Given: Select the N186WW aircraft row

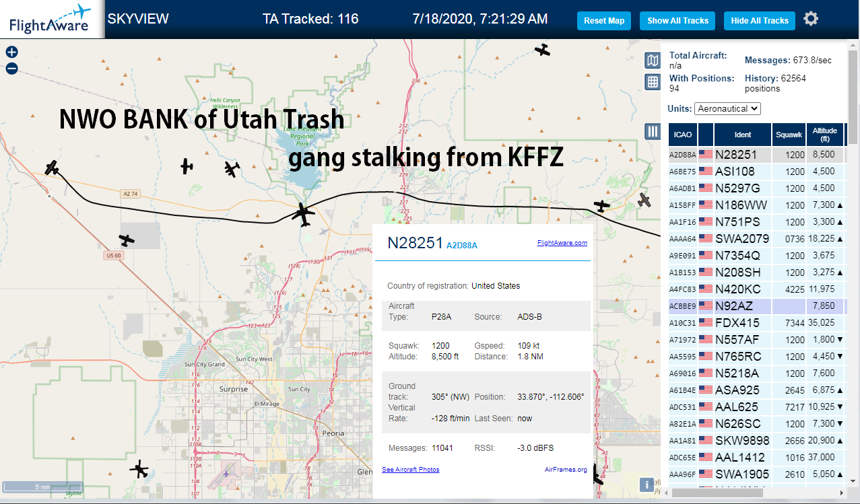Looking at the screenshot, I should pyautogui.click(x=758, y=205).
